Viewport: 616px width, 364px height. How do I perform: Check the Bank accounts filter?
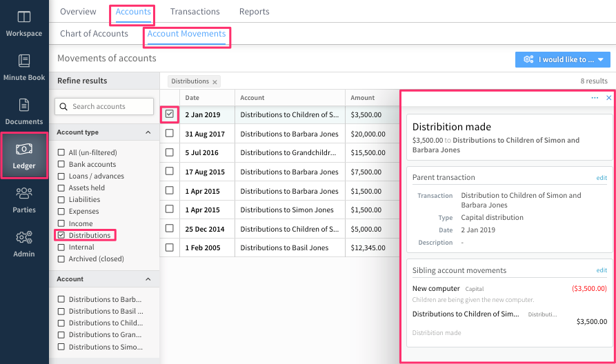pos(61,164)
